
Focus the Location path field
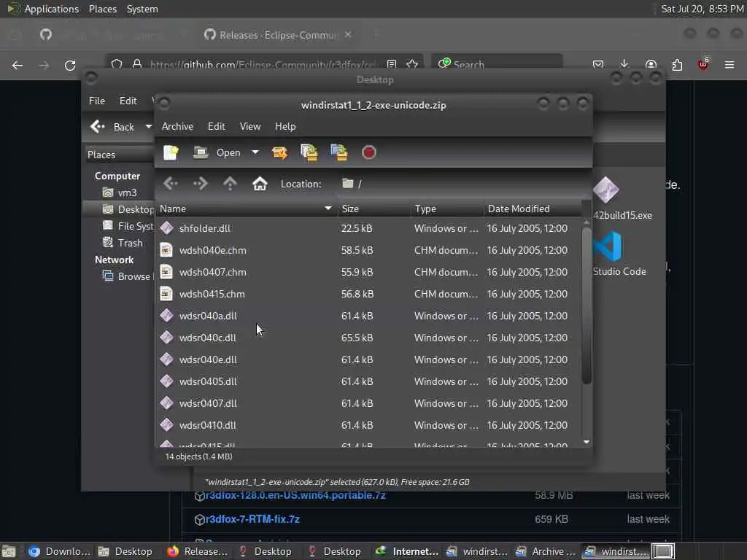click(465, 184)
